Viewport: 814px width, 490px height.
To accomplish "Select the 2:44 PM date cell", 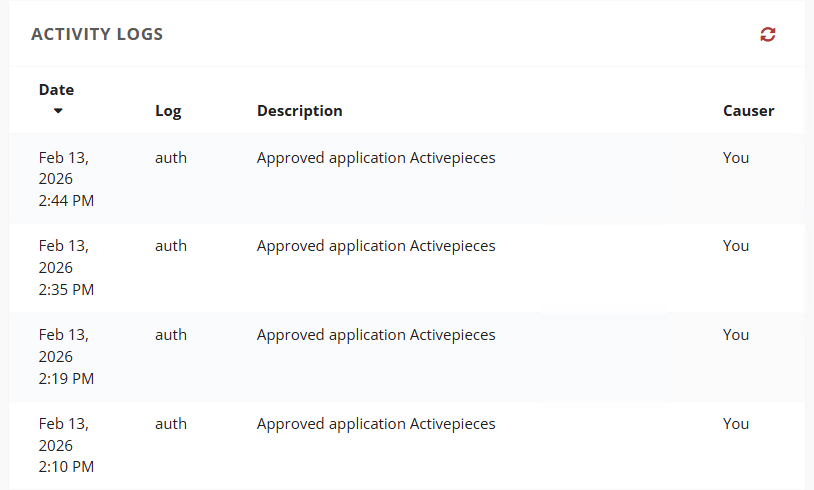I will click(x=67, y=179).
